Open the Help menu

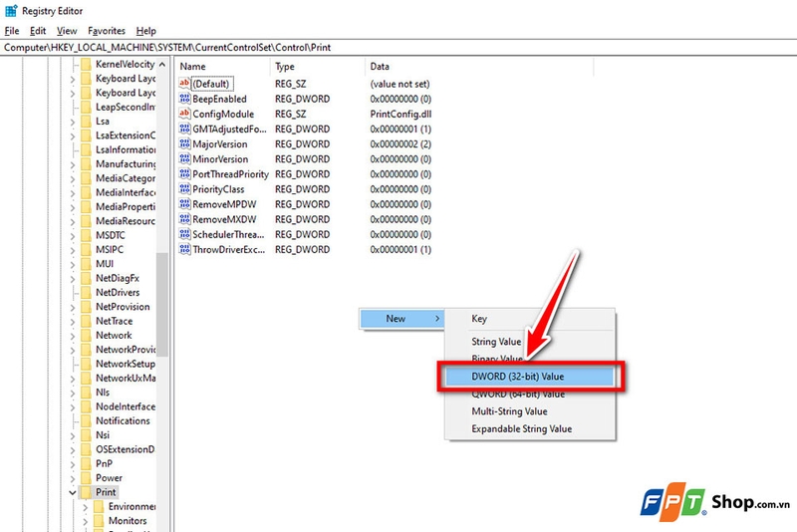(x=145, y=31)
